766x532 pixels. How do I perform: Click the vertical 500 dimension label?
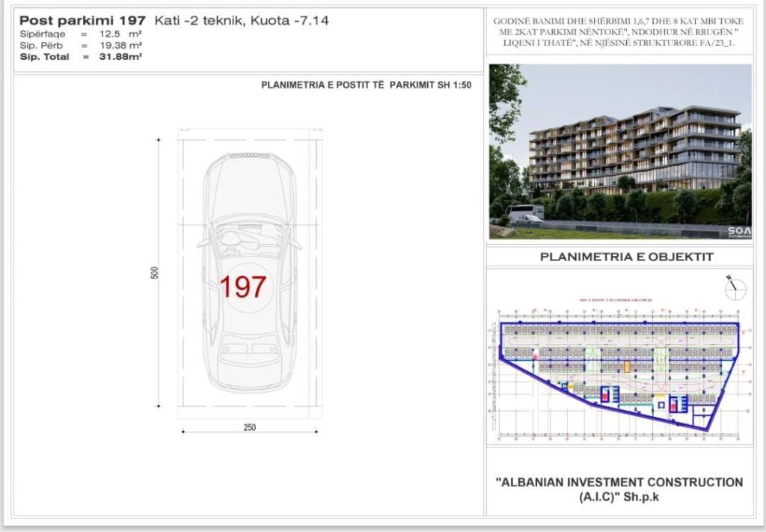tap(155, 272)
